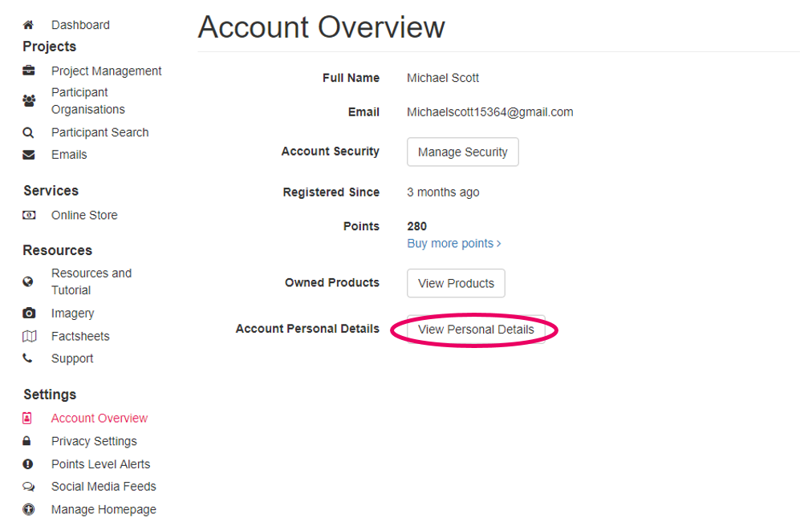Viewport: 812px width, 526px height.
Task: Click the Manage Homepage icon
Action: click(x=28, y=509)
